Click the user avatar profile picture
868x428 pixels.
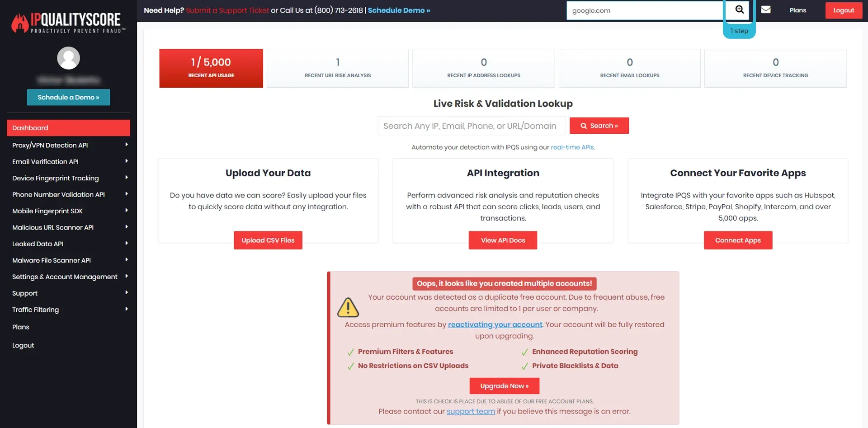68,58
